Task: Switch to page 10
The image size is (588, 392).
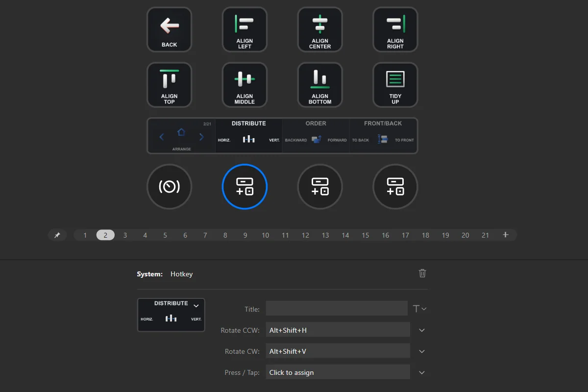Action: [265, 235]
